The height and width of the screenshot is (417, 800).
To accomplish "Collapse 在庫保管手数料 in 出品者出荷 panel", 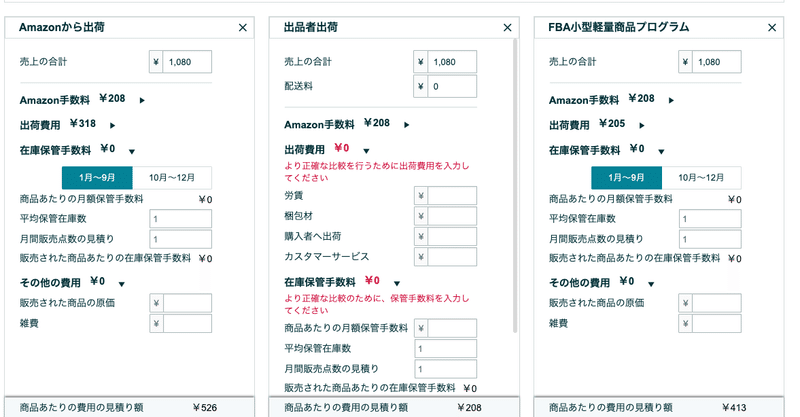I will (396, 283).
